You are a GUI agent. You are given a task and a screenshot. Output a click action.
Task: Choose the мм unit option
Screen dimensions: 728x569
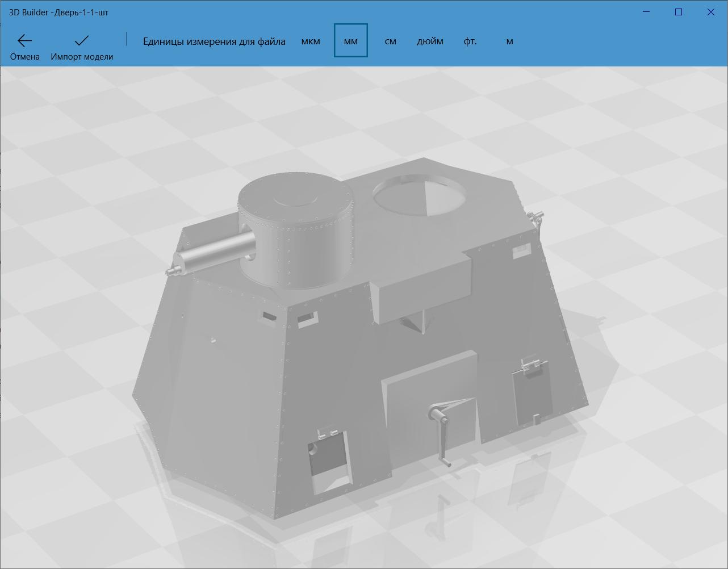click(x=351, y=41)
